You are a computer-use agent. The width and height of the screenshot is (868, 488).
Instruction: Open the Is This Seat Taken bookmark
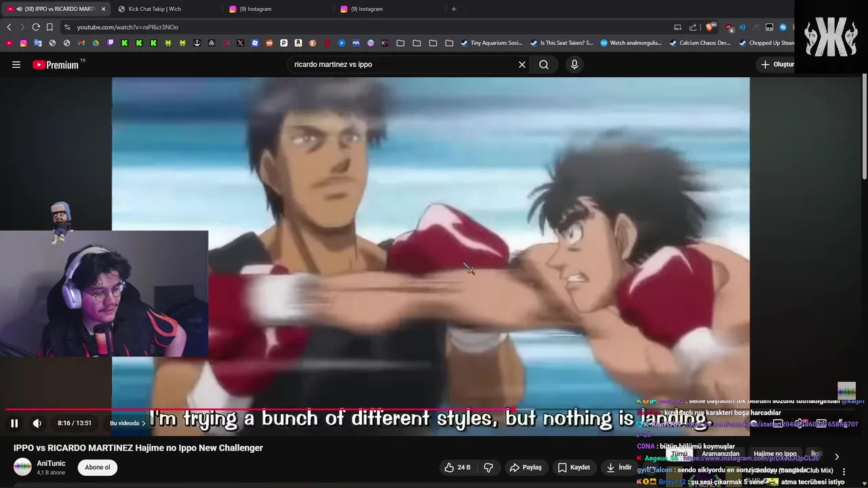click(561, 43)
